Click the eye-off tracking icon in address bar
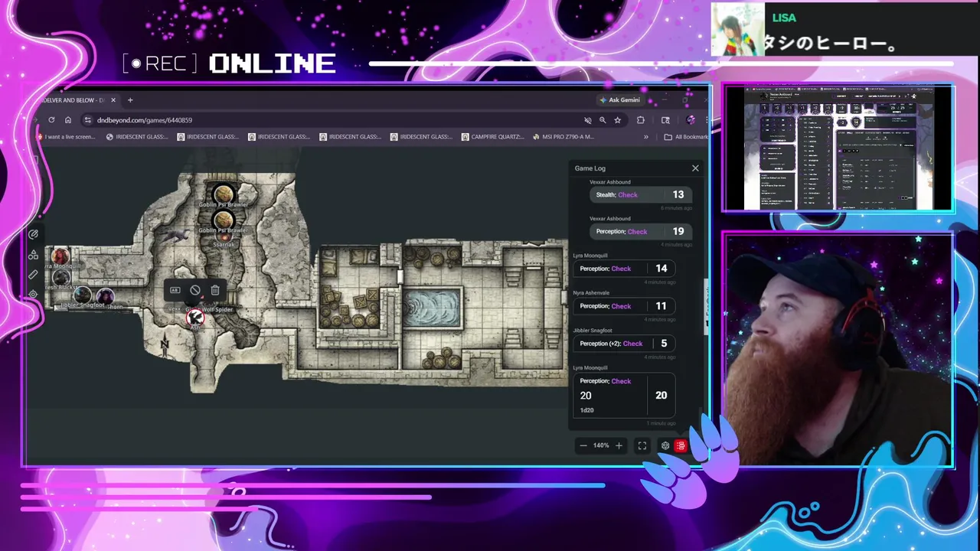The width and height of the screenshot is (980, 551). 588,120
